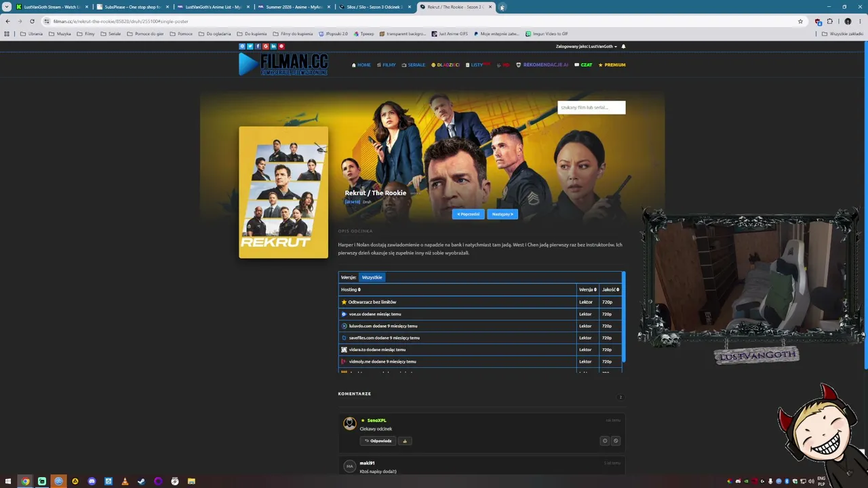Switch to the Silos / Silo tab

(374, 7)
